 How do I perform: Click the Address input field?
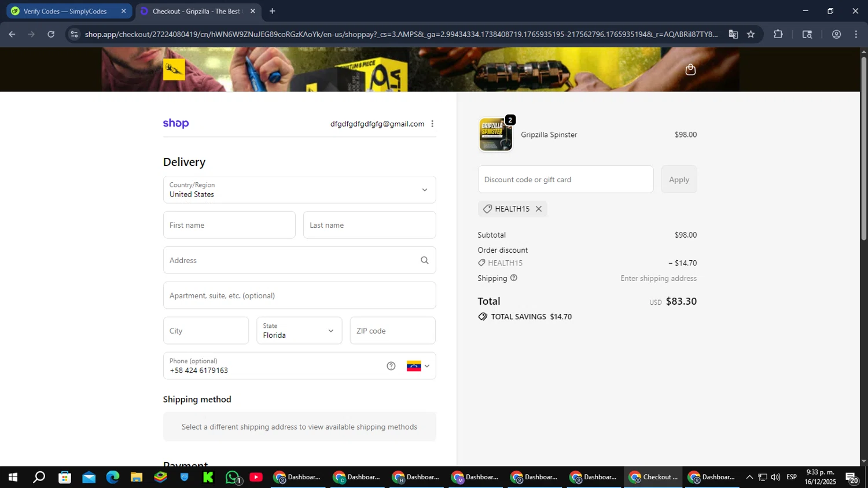pos(299,260)
